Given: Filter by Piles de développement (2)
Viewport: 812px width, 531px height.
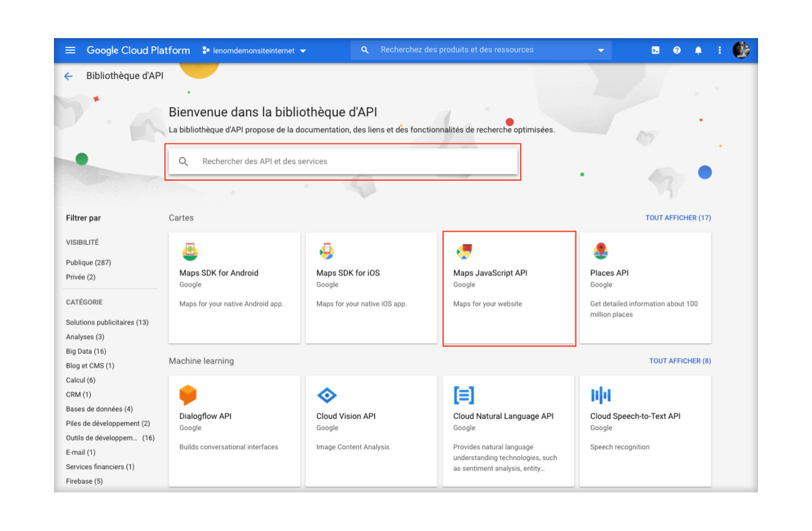Looking at the screenshot, I should [108, 424].
